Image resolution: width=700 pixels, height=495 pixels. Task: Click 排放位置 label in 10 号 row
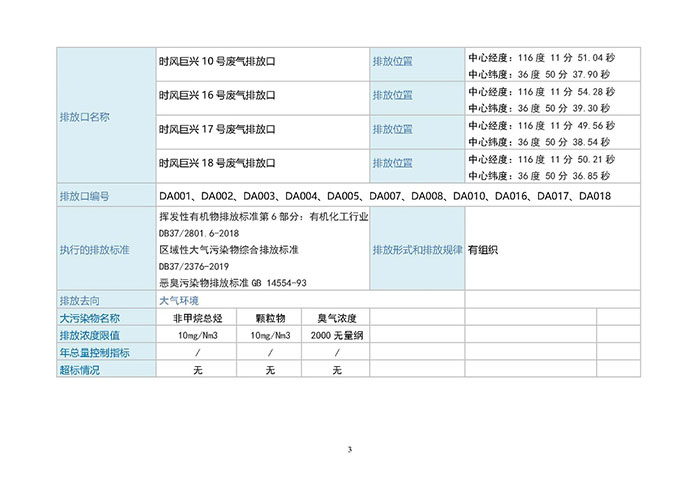(392, 62)
